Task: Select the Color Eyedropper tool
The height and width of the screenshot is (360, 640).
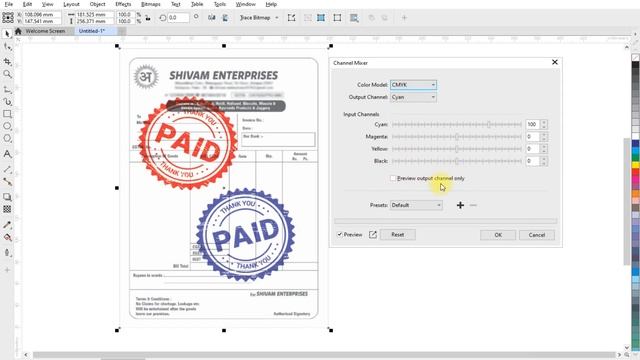Action: (7, 225)
